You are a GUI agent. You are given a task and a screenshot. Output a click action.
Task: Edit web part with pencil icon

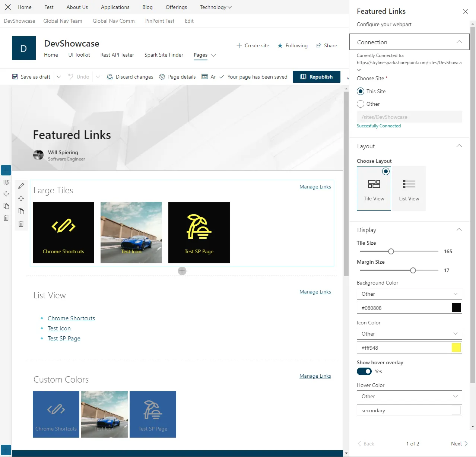(21, 186)
